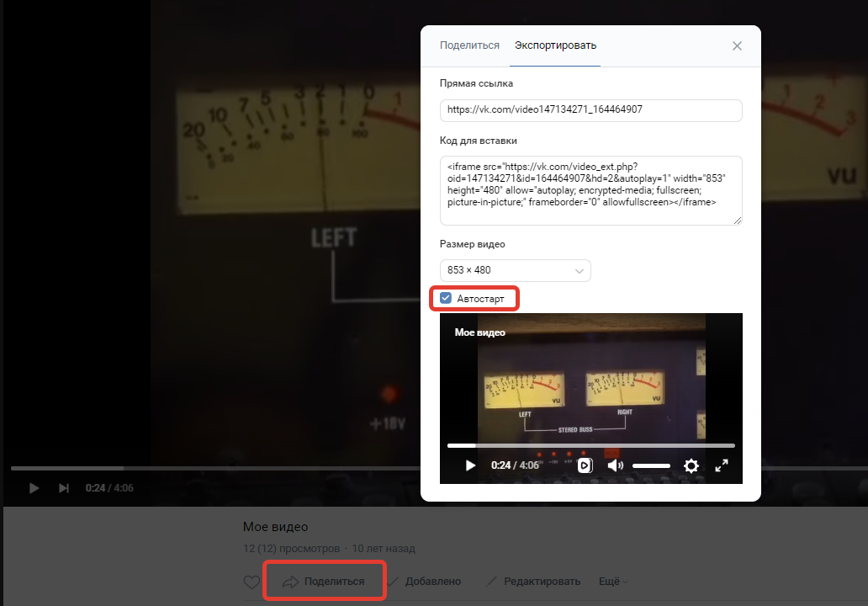Click Редактировать to edit the video
Screen dimensions: 868x606
coord(533,581)
